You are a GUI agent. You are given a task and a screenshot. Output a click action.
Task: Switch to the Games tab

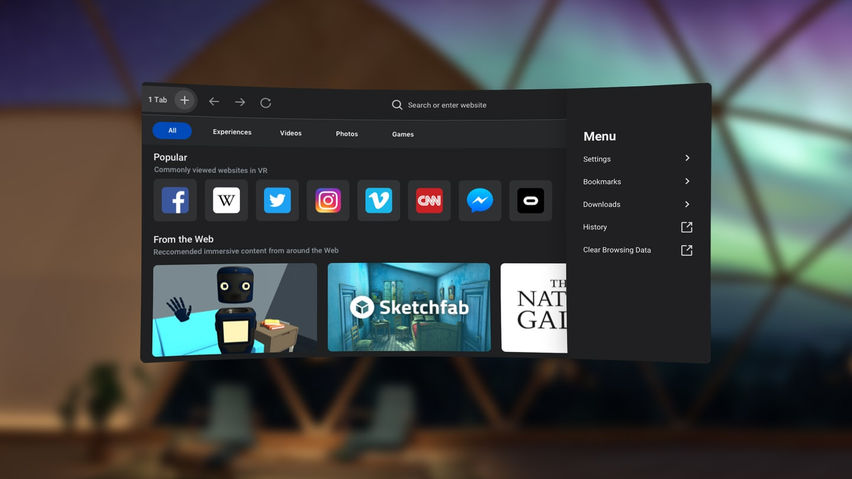403,134
